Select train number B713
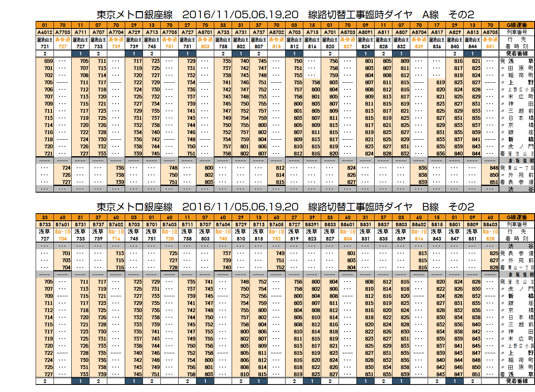 tap(259, 225)
